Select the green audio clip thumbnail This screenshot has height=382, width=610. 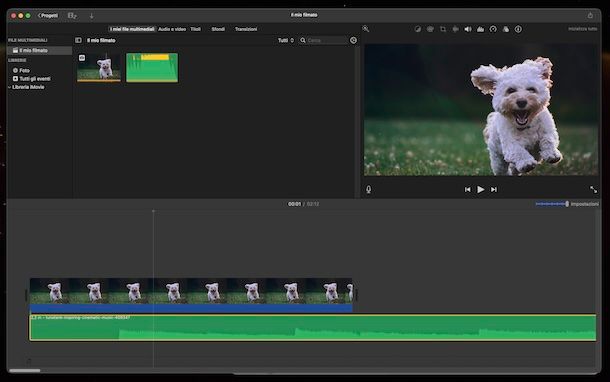click(x=152, y=67)
